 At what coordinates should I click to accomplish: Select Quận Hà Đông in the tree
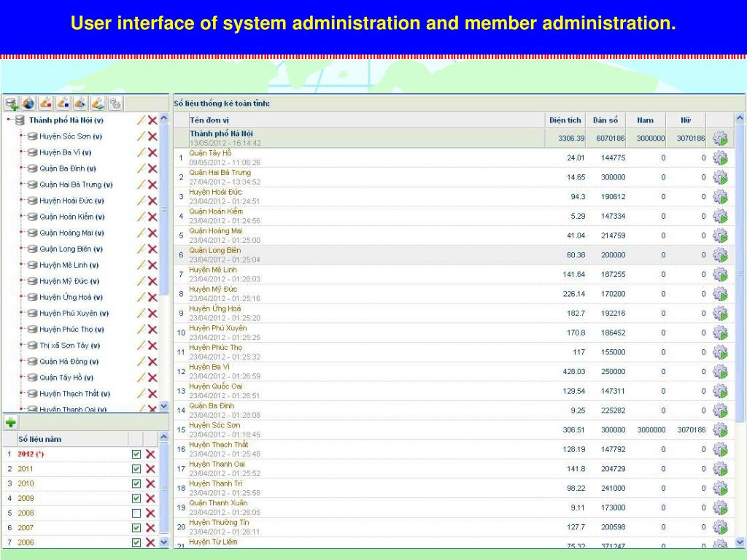click(69, 362)
